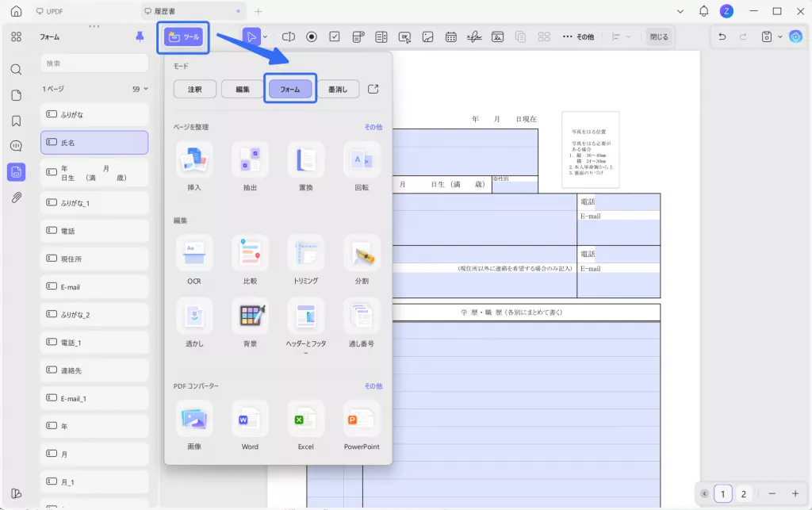Screen dimensions: 812x510
Task: Expand the 59 fields dropdown near 1ページ
Action: tap(140, 89)
